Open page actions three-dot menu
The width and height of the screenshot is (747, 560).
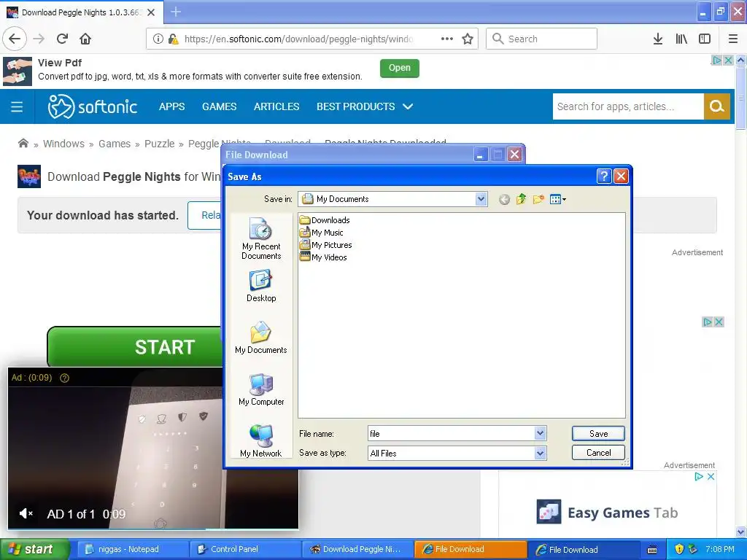pos(447,39)
